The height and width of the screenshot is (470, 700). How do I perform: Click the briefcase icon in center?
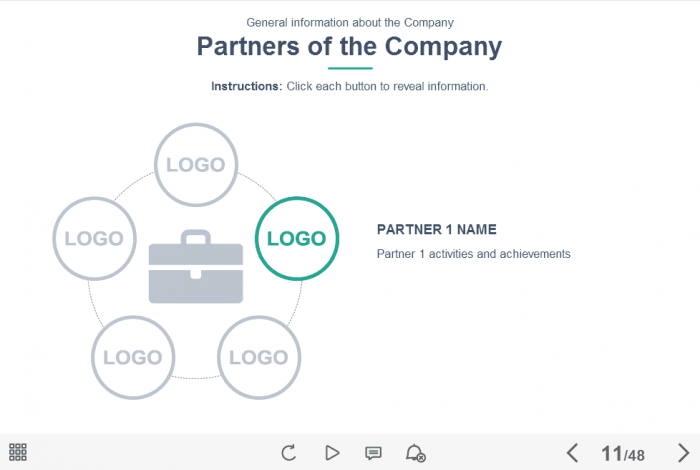(x=195, y=267)
